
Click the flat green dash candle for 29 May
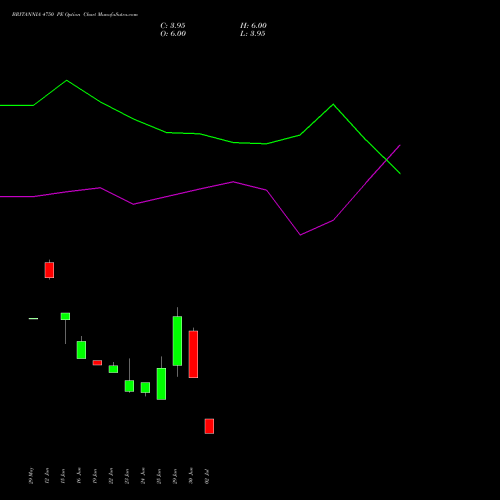coord(33,319)
